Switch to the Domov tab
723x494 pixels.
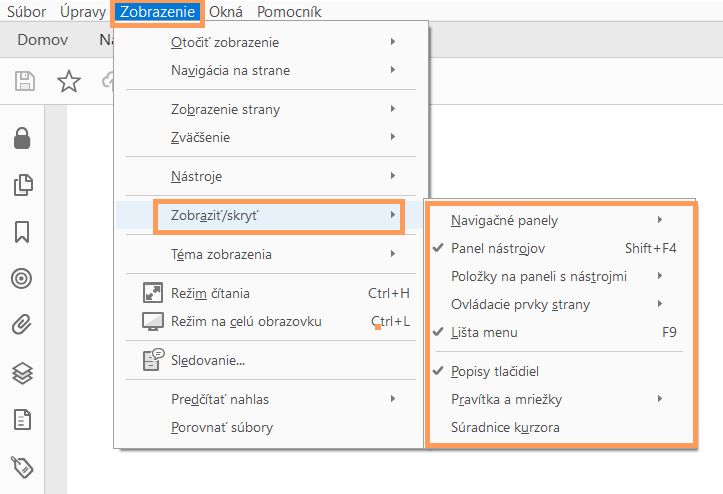[x=42, y=42]
